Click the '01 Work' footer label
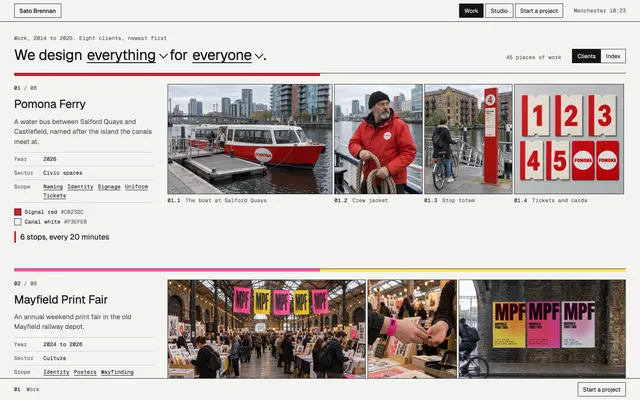 [27, 389]
